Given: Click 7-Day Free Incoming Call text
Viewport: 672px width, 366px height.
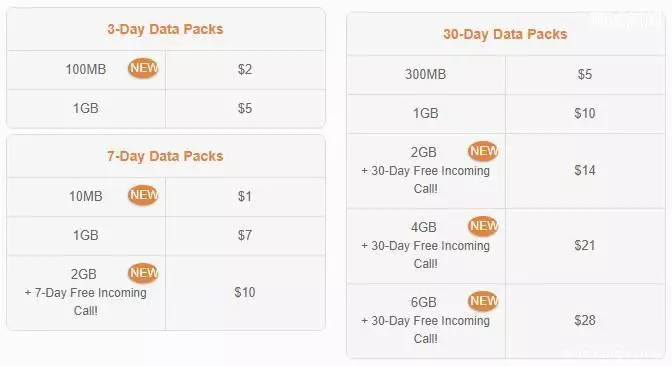Looking at the screenshot, I should tap(86, 302).
